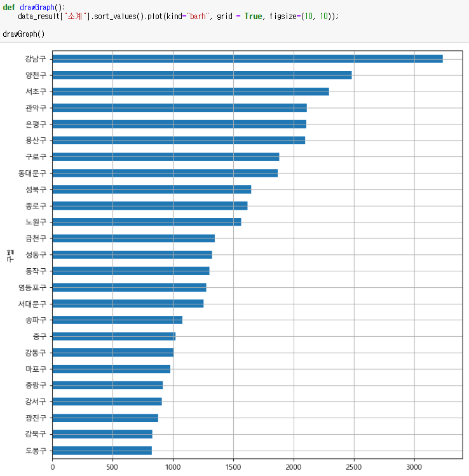
Task: Click the 서초구 bar in the chart
Action: coord(191,92)
